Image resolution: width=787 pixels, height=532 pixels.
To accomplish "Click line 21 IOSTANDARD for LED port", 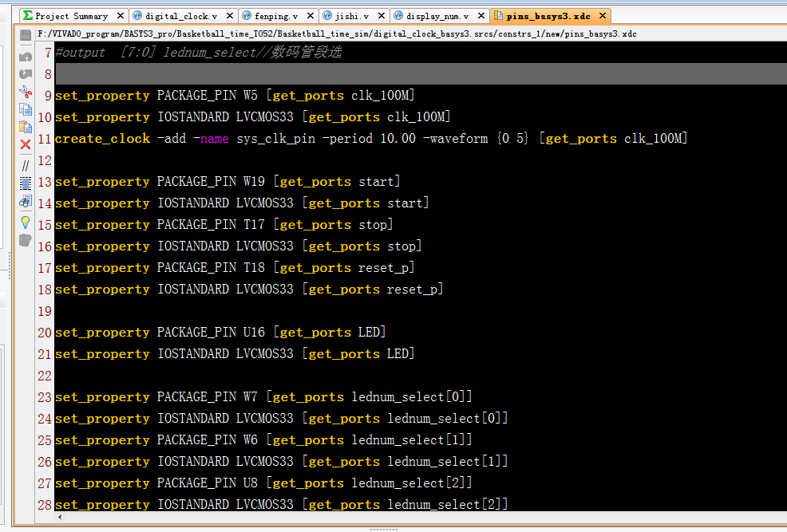I will tap(235, 354).
